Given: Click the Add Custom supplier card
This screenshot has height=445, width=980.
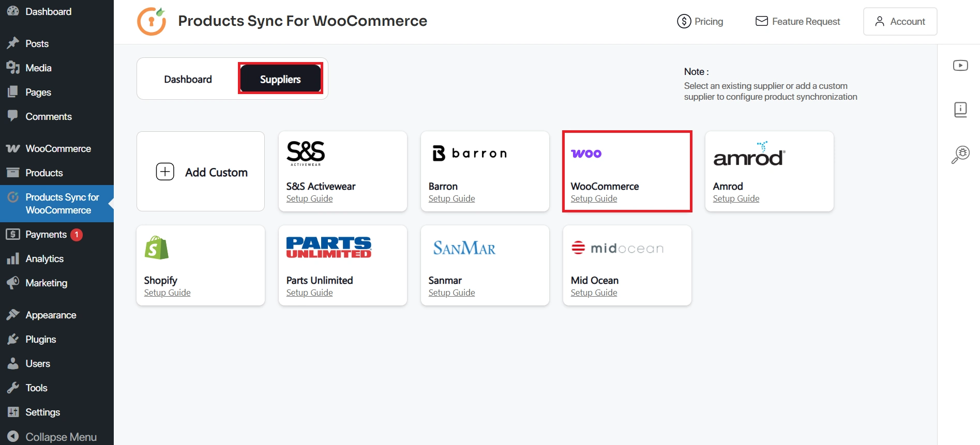Looking at the screenshot, I should [x=200, y=171].
